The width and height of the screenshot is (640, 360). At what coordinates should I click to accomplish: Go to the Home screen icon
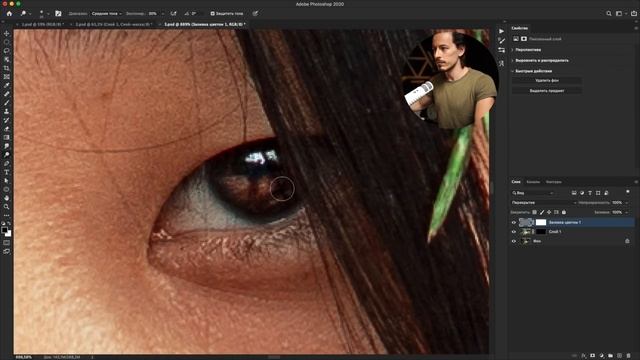coord(9,13)
